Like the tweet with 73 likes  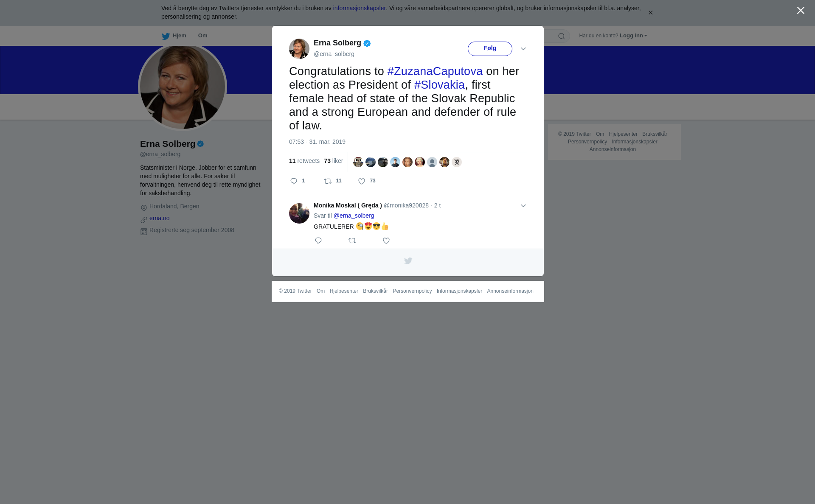coord(362,181)
